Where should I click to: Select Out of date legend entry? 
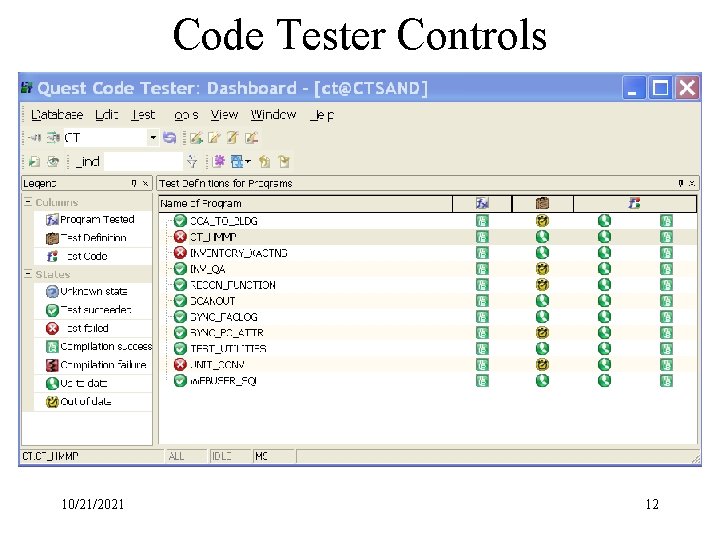(x=93, y=402)
